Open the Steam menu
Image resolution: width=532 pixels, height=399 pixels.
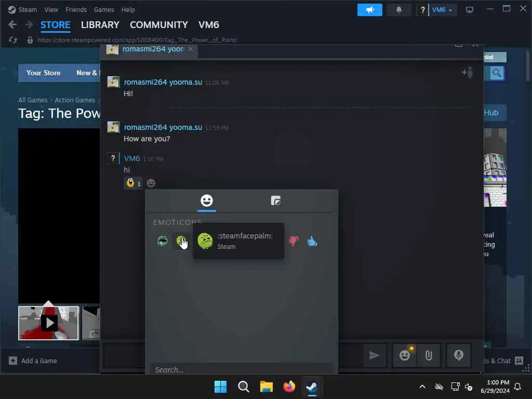coord(22,9)
